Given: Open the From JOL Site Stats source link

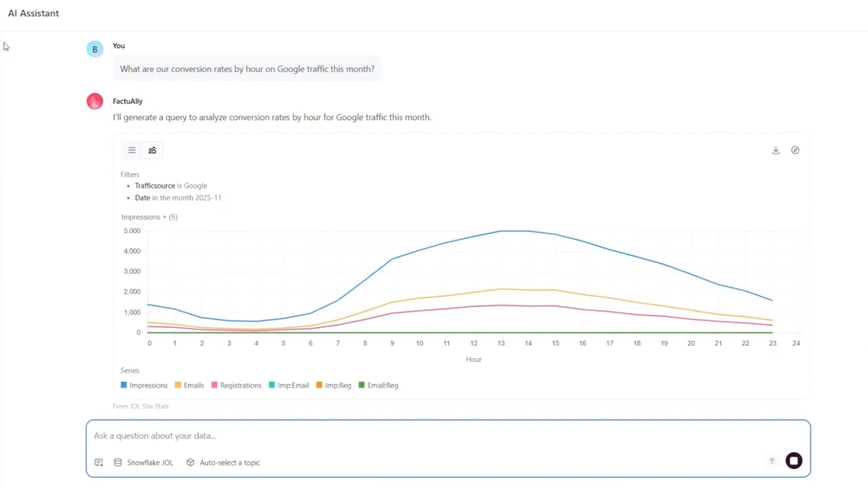Looking at the screenshot, I should (x=141, y=406).
